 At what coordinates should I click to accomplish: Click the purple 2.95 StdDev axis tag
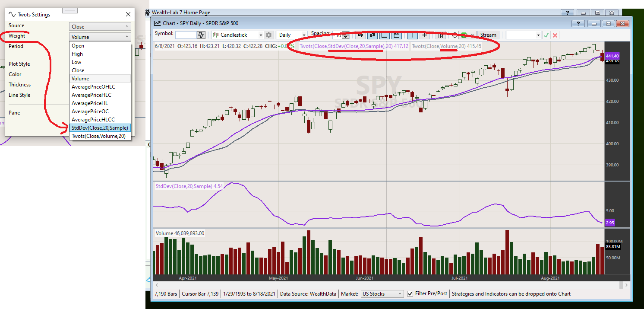click(x=610, y=223)
